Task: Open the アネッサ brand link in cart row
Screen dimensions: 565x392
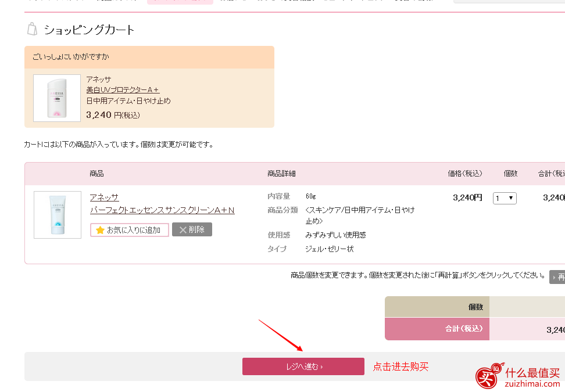Action: point(104,197)
